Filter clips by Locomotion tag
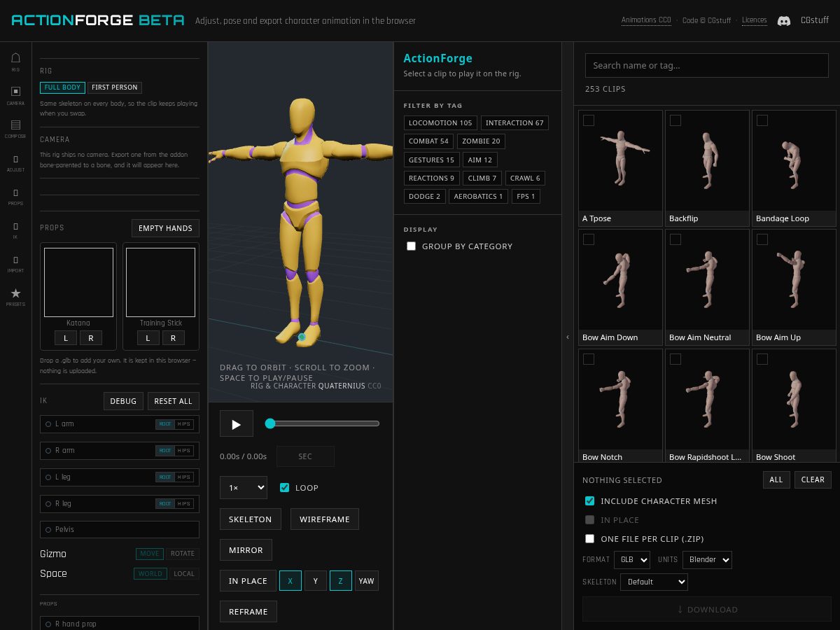Viewport: 840px width, 630px height. point(440,122)
